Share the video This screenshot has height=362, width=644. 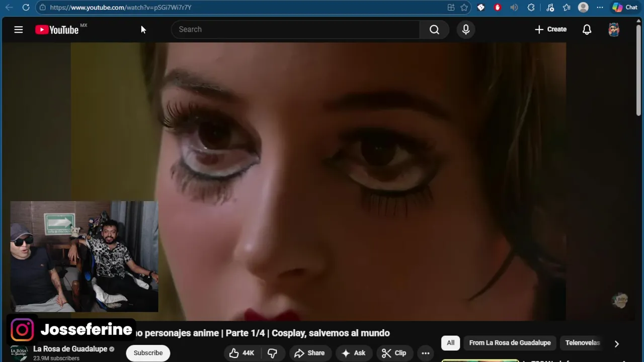click(x=310, y=353)
